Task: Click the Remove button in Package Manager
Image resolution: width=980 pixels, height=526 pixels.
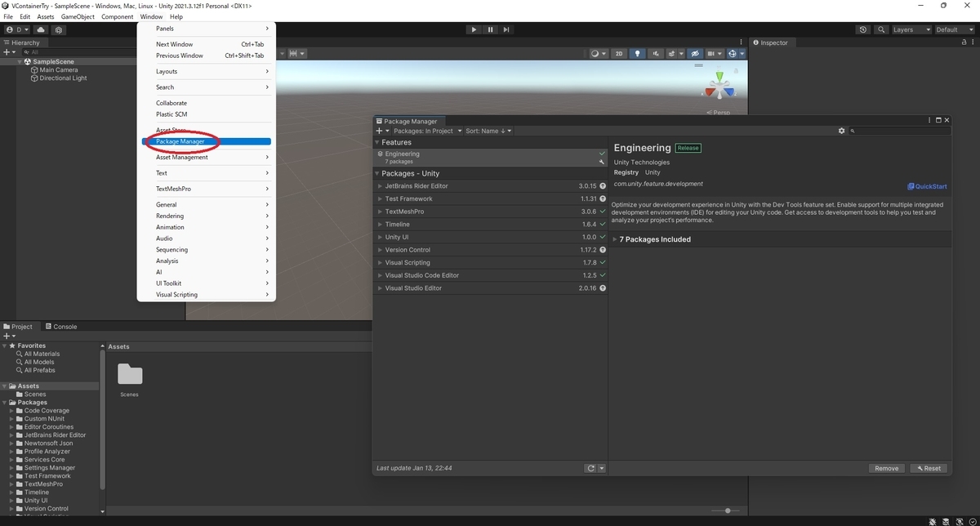Action: [x=886, y=468]
